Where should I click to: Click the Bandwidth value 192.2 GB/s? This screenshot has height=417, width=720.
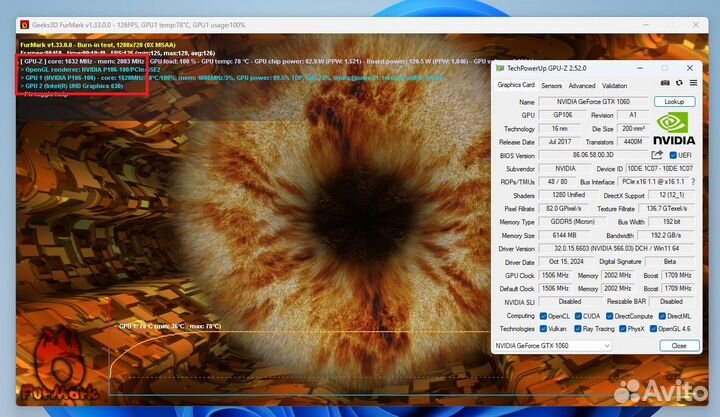point(666,235)
